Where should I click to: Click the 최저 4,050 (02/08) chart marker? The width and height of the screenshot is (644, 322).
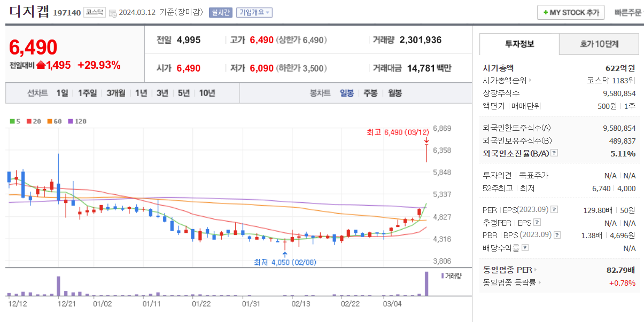(285, 262)
